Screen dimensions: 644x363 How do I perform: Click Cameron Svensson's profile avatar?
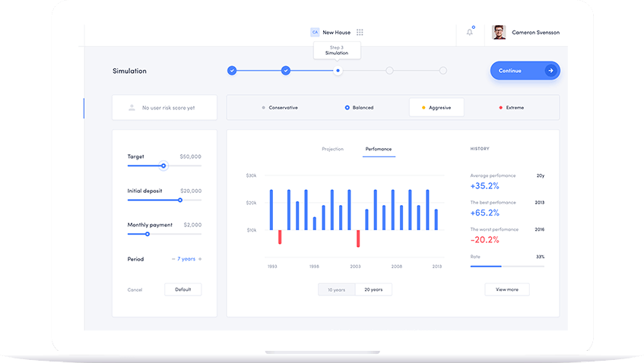(499, 32)
